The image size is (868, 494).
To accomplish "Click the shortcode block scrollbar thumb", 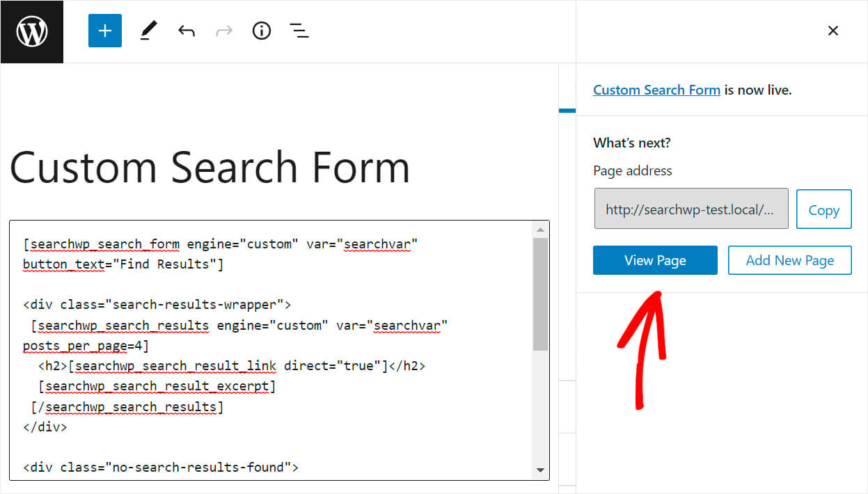I will [540, 294].
